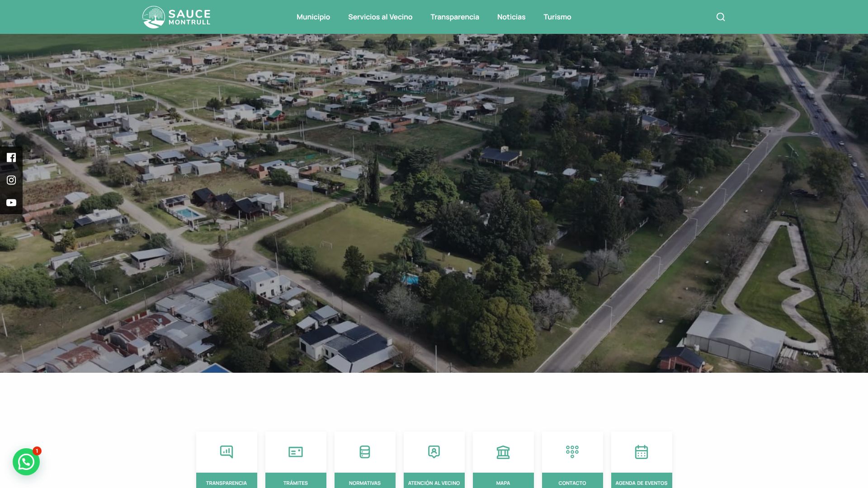868x488 pixels.
Task: Click the aerial town hero image
Action: (434, 203)
